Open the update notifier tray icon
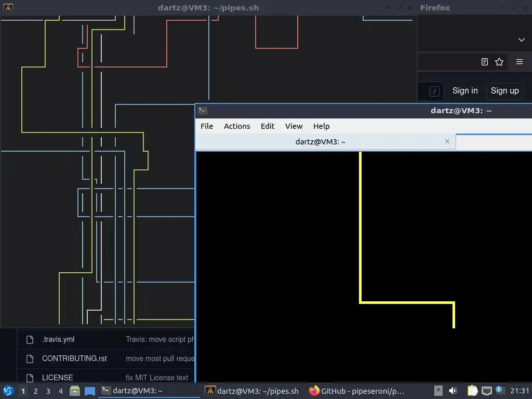The height and width of the screenshot is (399, 532). pyautogui.click(x=499, y=390)
